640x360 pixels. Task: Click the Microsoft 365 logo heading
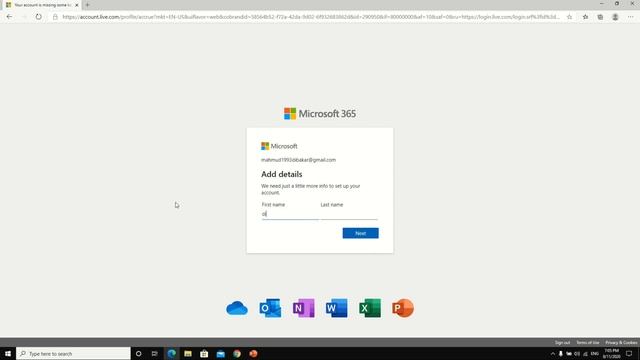[x=320, y=113]
